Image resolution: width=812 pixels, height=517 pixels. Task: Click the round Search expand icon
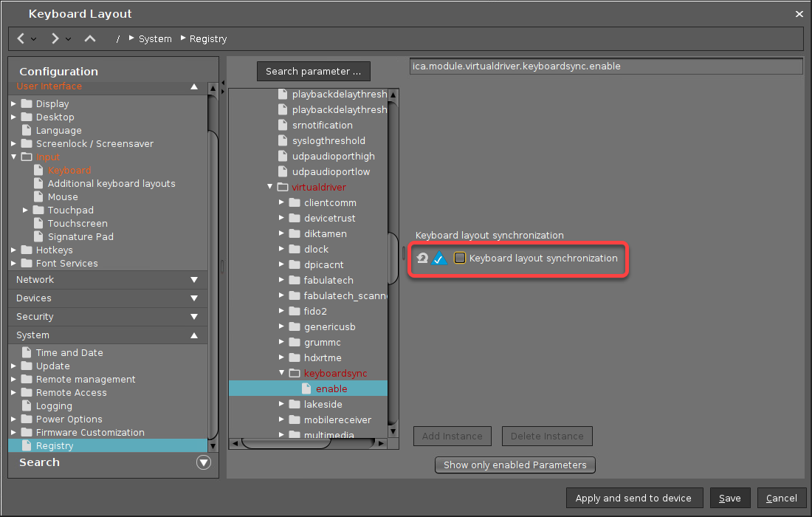204,462
